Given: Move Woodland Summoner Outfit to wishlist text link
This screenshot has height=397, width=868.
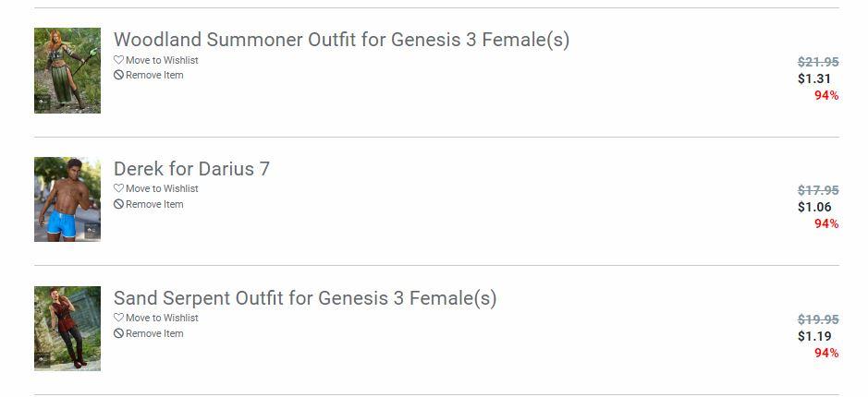Looking at the screenshot, I should coord(162,60).
